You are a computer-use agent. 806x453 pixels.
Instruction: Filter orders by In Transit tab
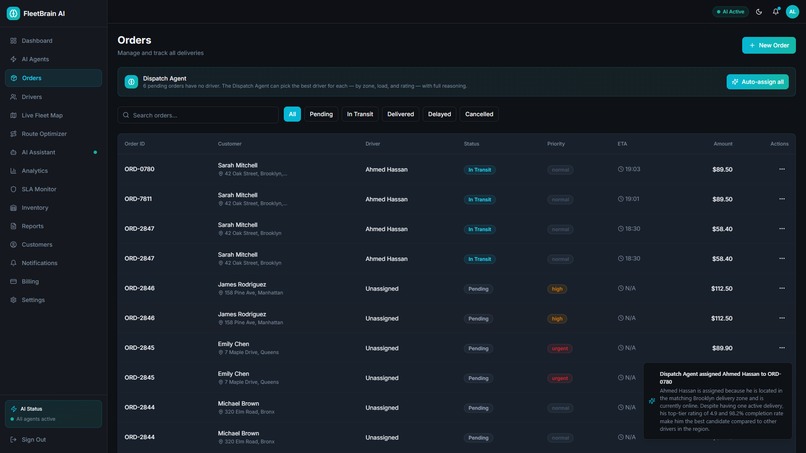[360, 114]
